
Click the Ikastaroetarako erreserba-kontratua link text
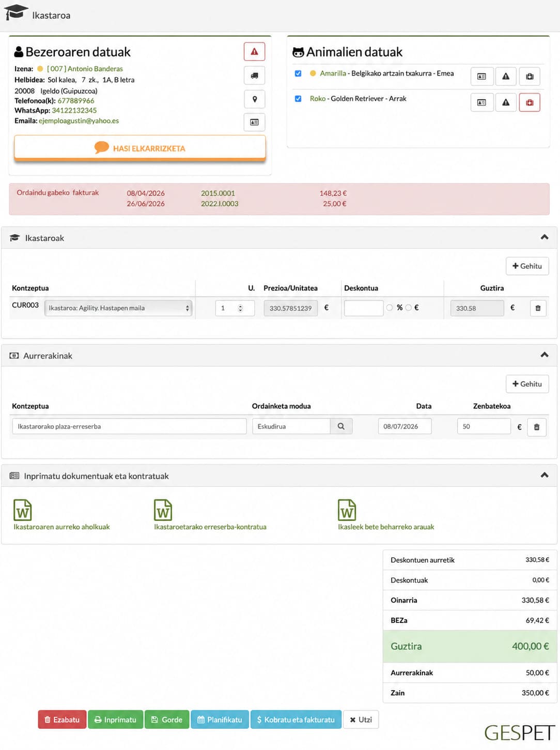tap(210, 527)
